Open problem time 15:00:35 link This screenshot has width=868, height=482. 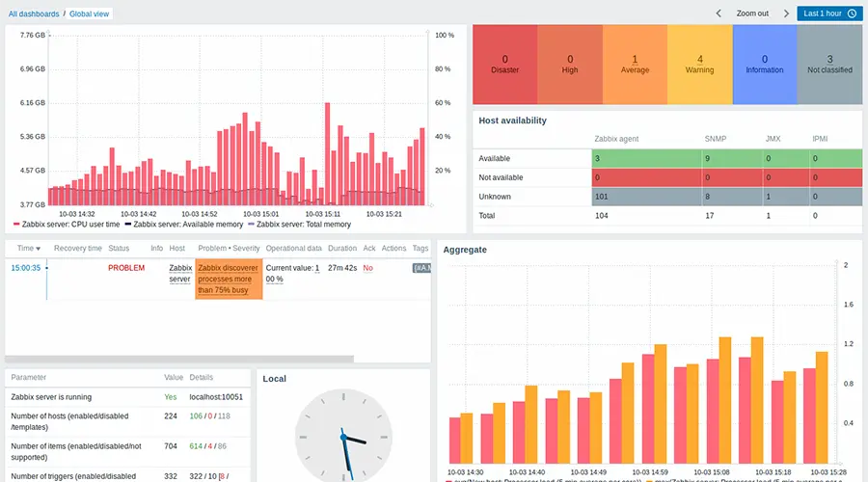point(26,268)
